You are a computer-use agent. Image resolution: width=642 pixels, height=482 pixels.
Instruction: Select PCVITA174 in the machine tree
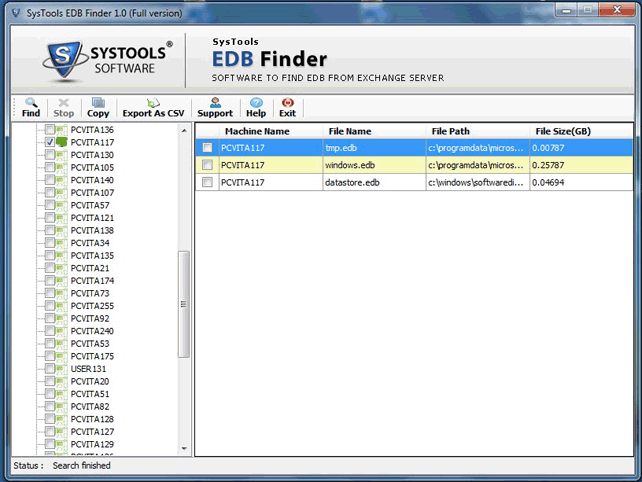click(x=92, y=281)
